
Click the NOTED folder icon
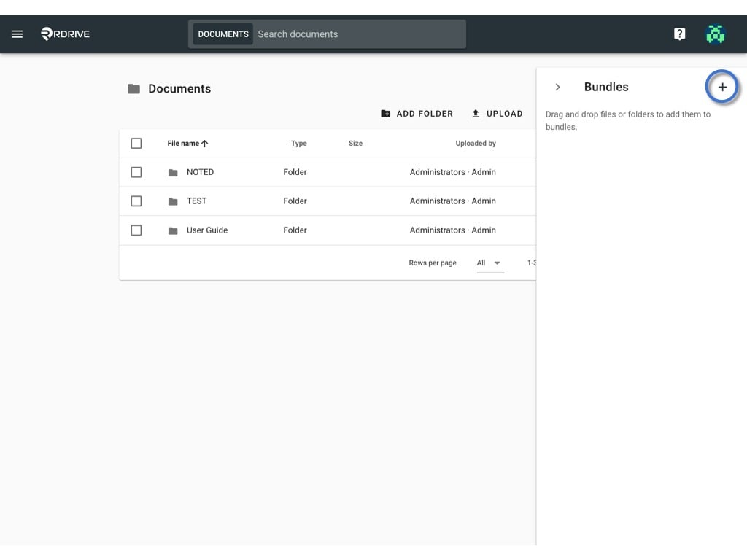[173, 172]
